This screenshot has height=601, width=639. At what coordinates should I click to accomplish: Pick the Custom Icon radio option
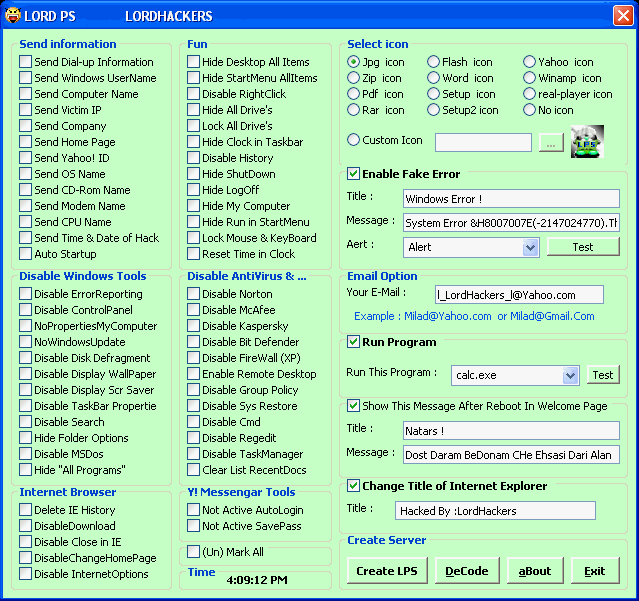[x=354, y=140]
